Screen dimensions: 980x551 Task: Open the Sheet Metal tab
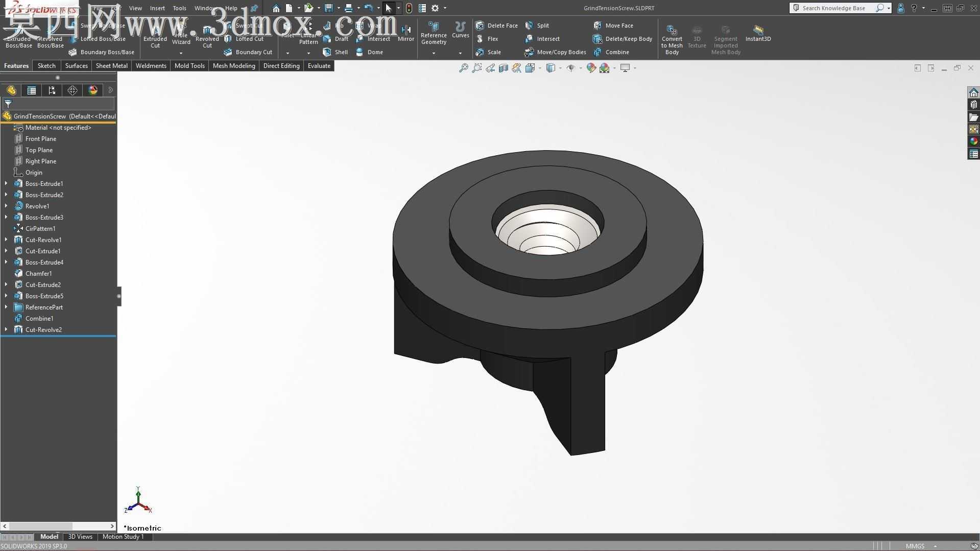coord(111,66)
